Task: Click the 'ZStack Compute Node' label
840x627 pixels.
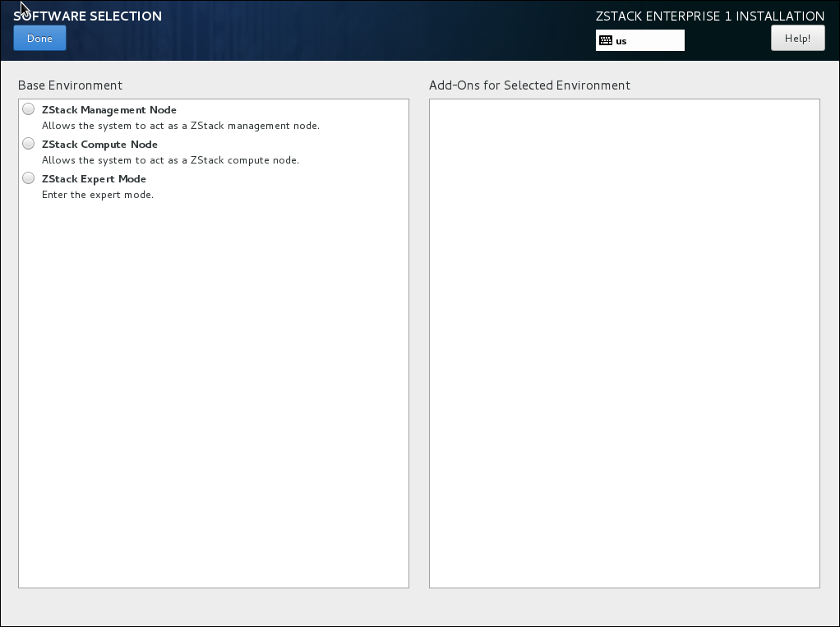Action: [x=99, y=145]
